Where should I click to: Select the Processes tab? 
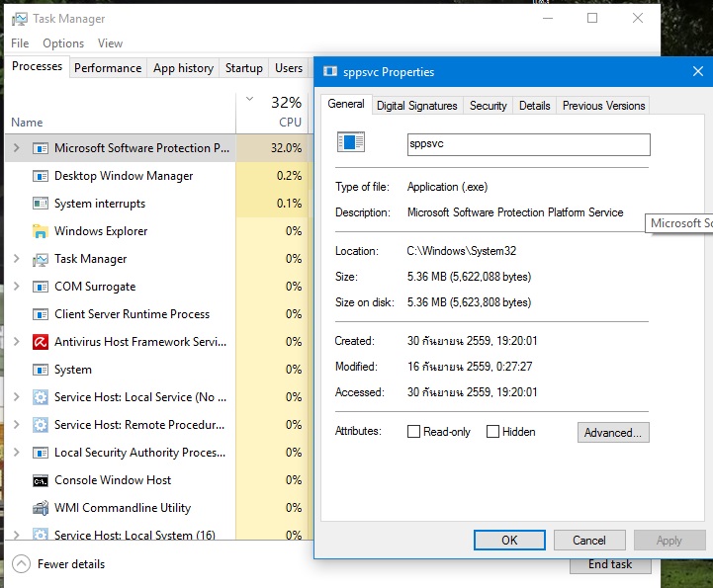click(37, 66)
